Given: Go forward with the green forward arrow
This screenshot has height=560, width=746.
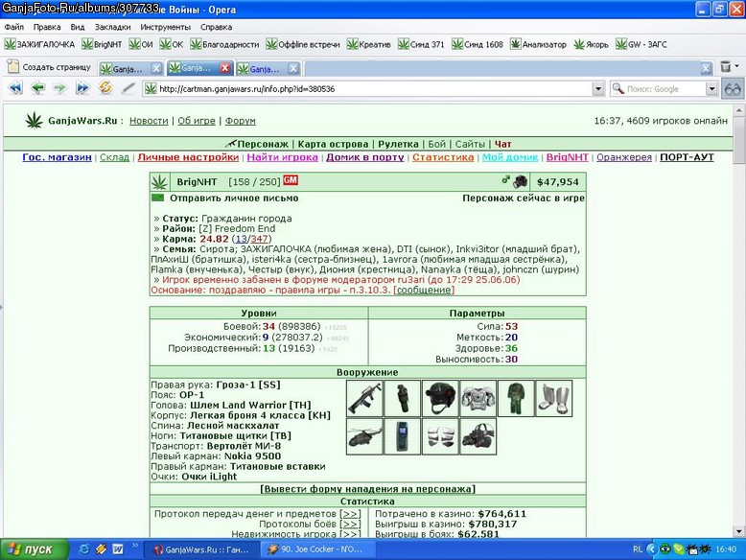Looking at the screenshot, I should coord(60,88).
